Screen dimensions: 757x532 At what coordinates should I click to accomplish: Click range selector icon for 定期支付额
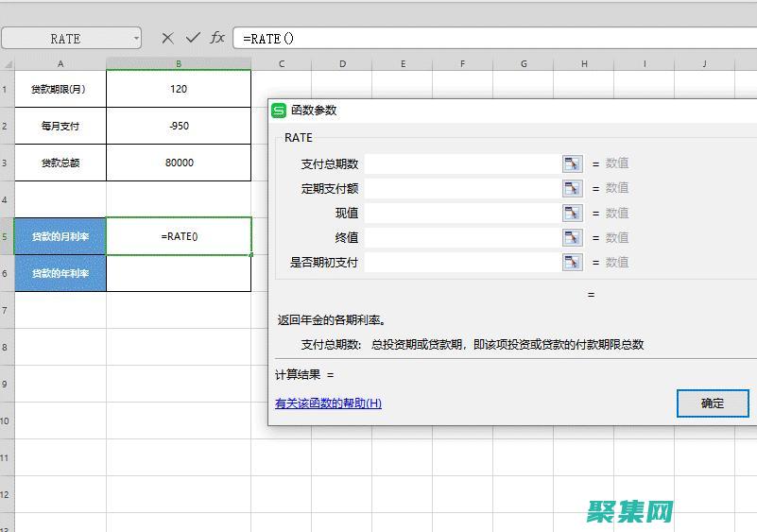[572, 188]
